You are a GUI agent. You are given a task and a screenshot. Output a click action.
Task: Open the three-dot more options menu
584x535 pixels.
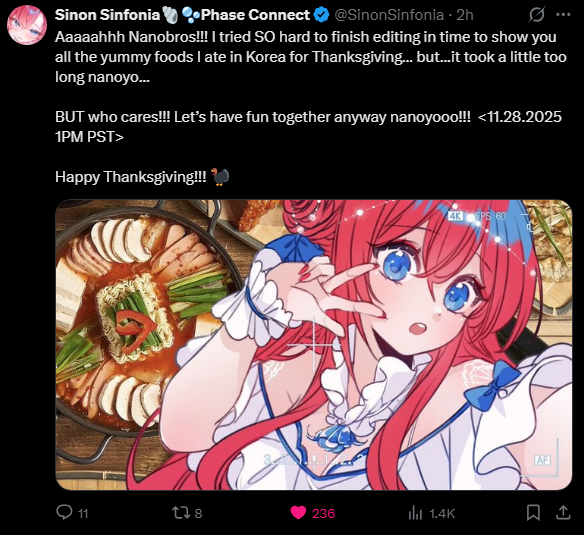pyautogui.click(x=563, y=15)
